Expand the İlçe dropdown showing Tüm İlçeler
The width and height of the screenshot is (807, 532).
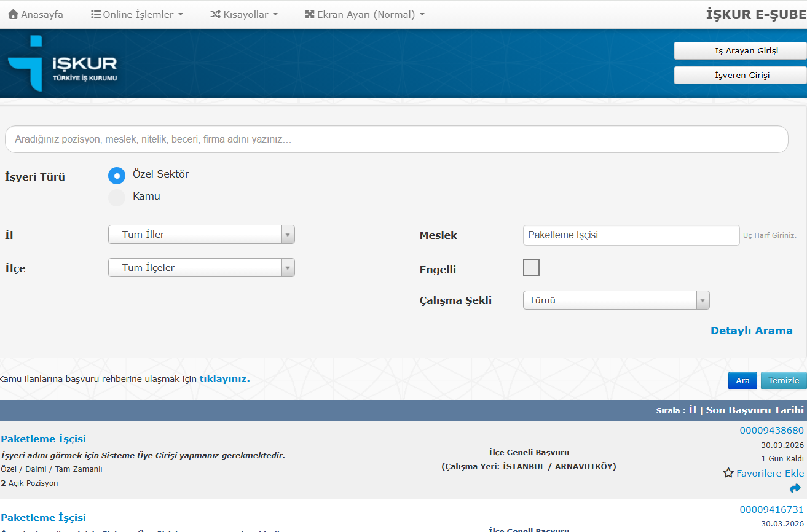[x=201, y=268]
